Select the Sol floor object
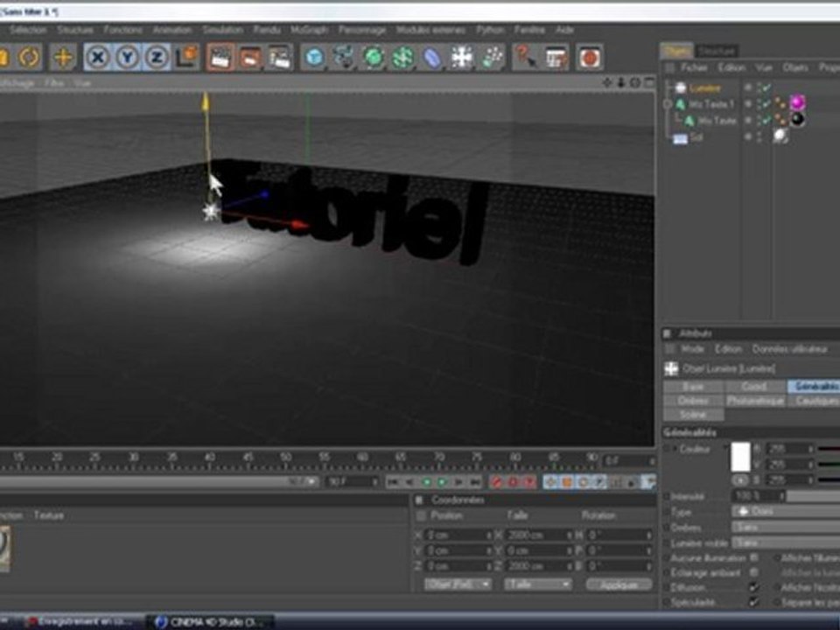 [x=696, y=137]
